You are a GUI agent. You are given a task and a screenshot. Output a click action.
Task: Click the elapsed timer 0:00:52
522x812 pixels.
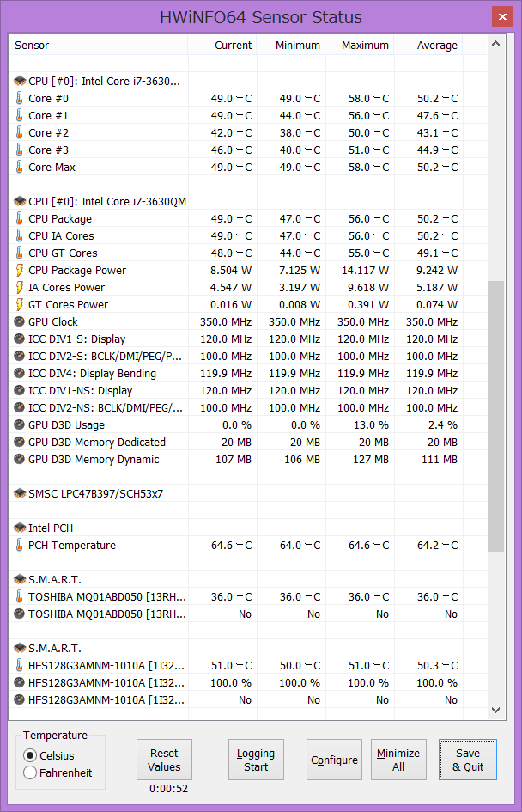coord(168,788)
